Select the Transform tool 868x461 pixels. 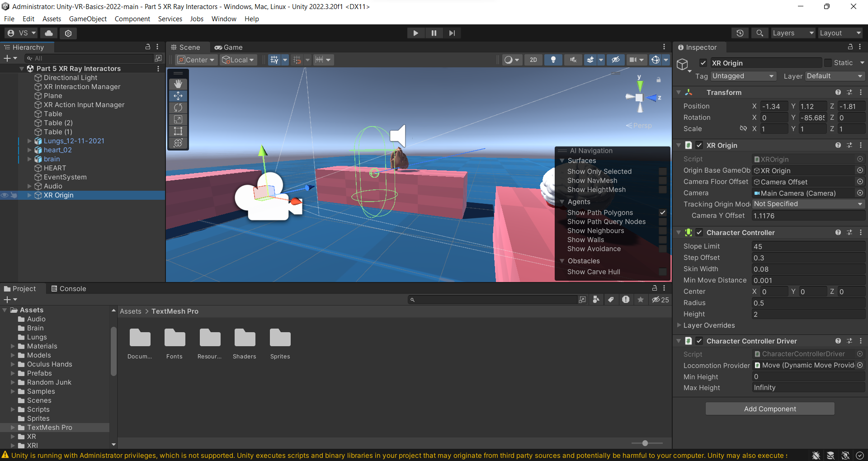[x=178, y=143]
